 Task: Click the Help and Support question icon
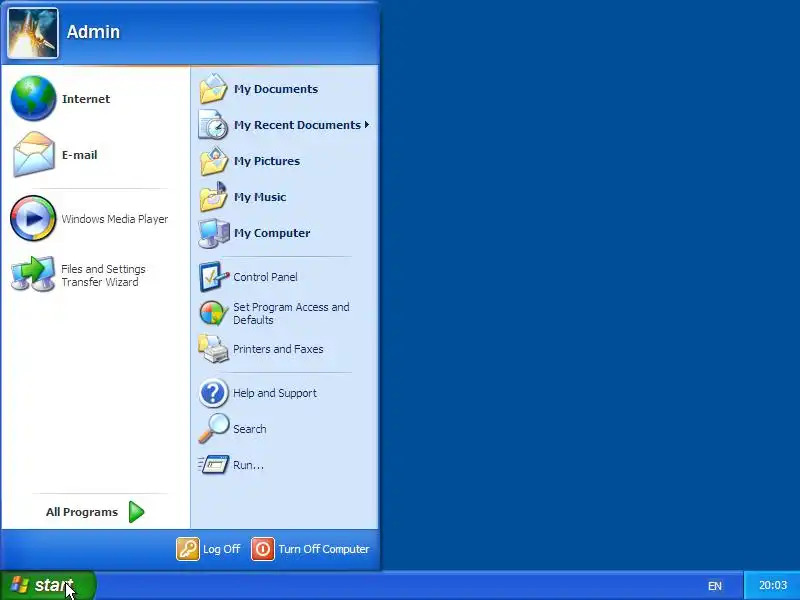213,393
